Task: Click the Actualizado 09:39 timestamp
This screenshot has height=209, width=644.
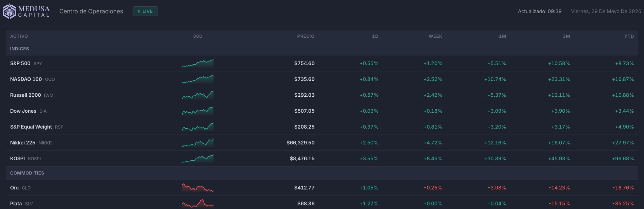Action: (x=540, y=11)
